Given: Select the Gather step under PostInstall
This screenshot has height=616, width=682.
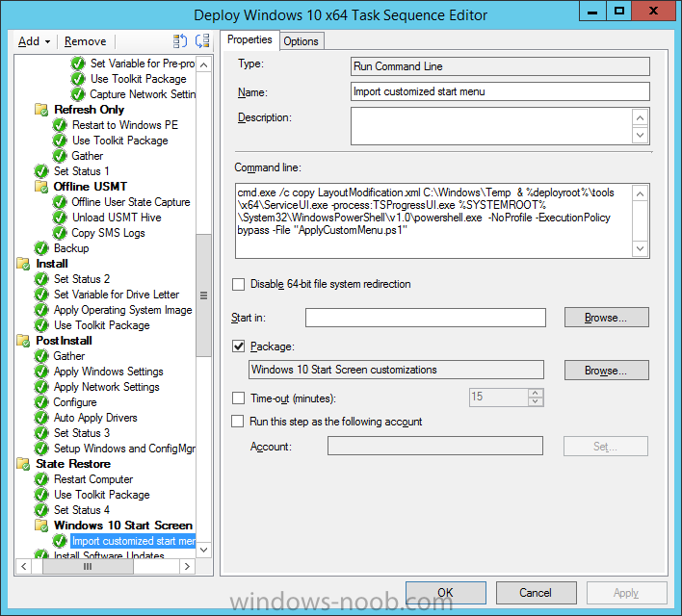Looking at the screenshot, I should pyautogui.click(x=68, y=356).
